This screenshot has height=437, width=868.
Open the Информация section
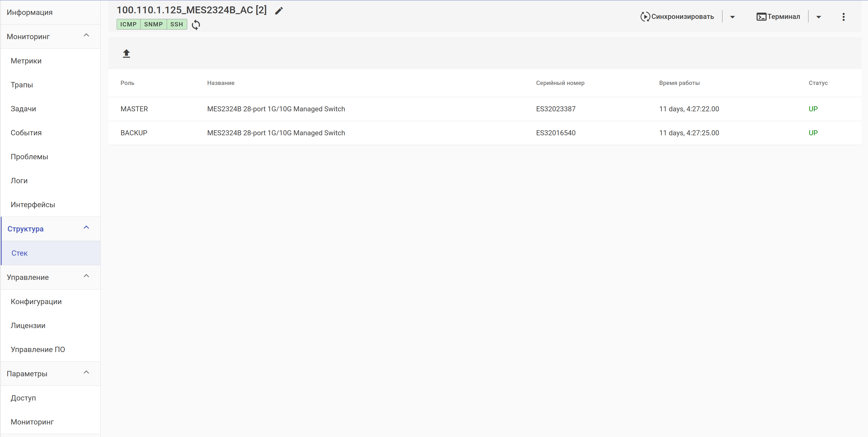pos(30,13)
